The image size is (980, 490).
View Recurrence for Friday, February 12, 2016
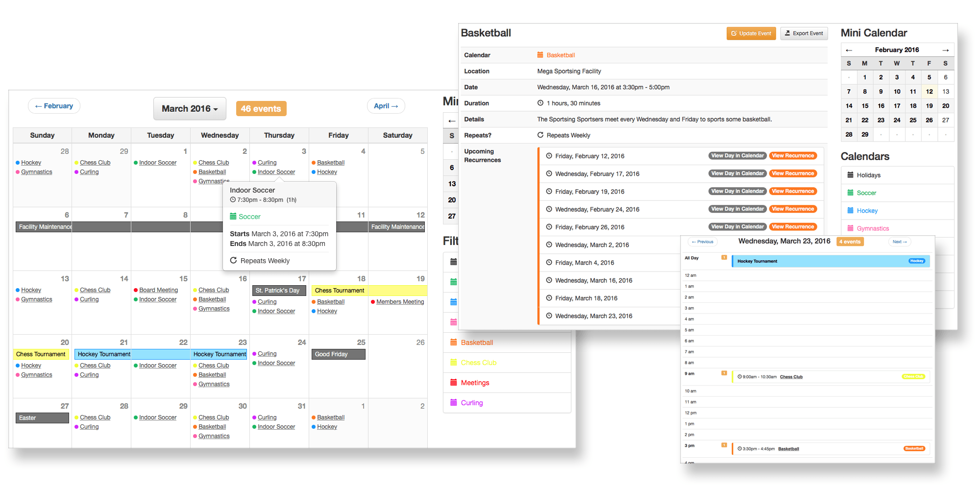(x=793, y=156)
